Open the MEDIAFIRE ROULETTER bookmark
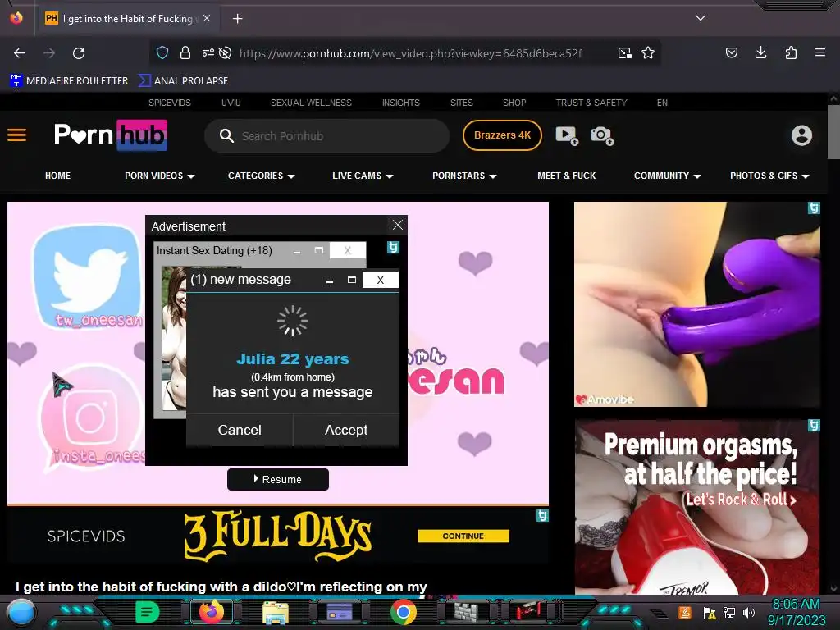 [x=69, y=81]
